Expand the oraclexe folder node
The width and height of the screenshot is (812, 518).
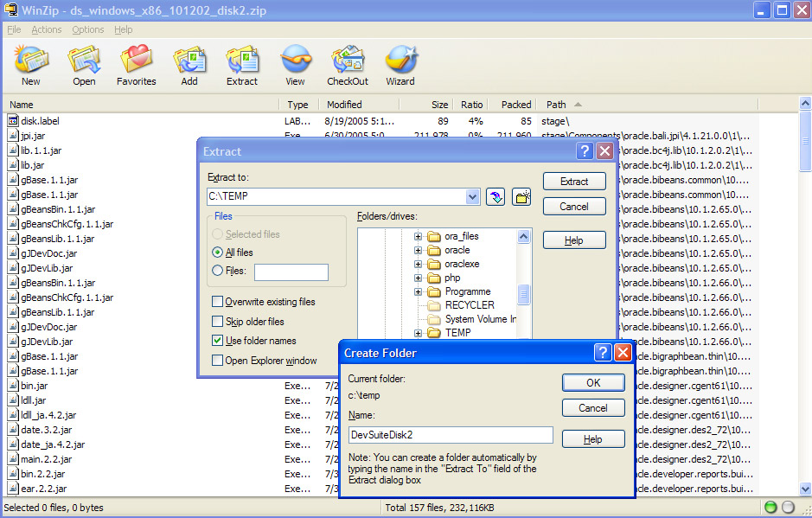[x=418, y=264]
